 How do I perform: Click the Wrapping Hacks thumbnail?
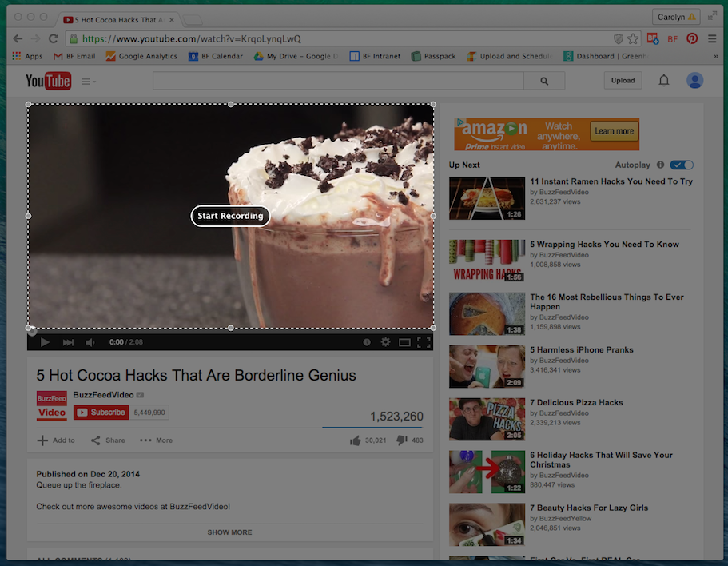(487, 261)
